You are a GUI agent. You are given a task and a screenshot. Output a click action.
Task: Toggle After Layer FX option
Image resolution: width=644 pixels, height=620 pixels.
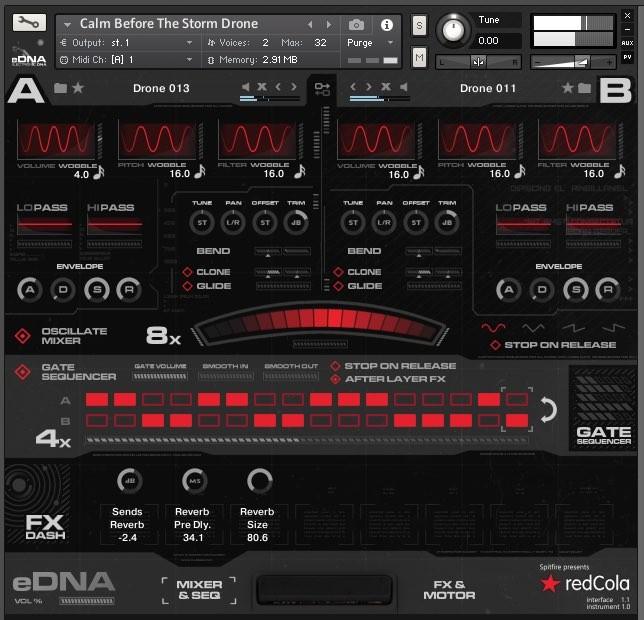[x=335, y=379]
